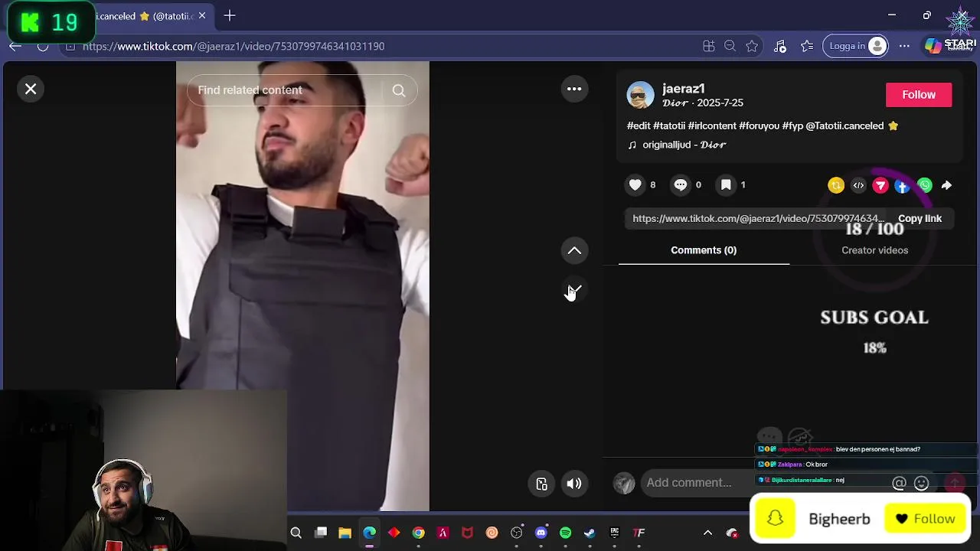Click the browser back arrow
Screen dimensions: 980x551
pos(15,46)
